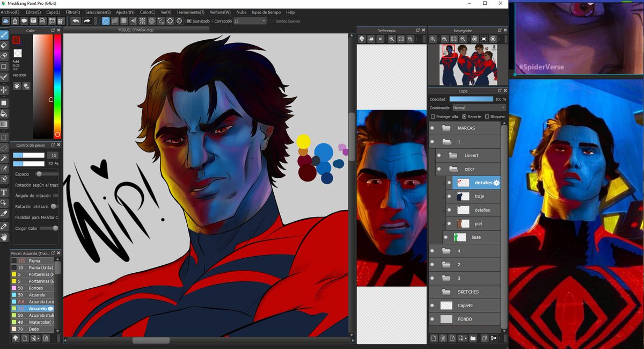Hide the Lineart folder layer

439,156
